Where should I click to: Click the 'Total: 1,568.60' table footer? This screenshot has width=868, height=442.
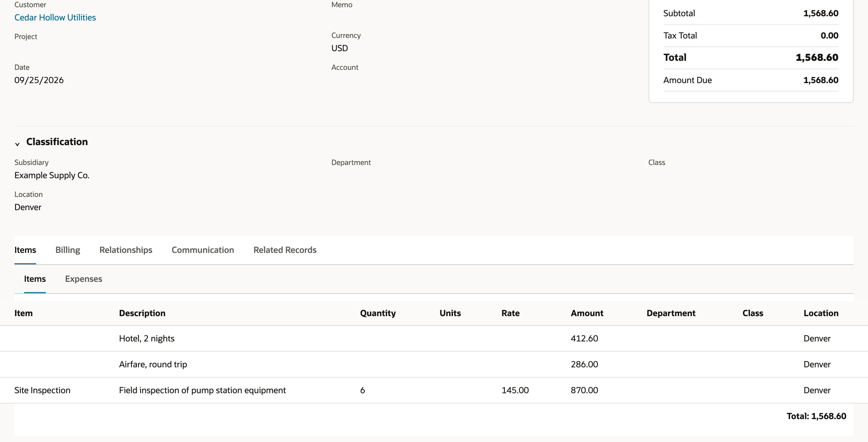pyautogui.click(x=816, y=416)
